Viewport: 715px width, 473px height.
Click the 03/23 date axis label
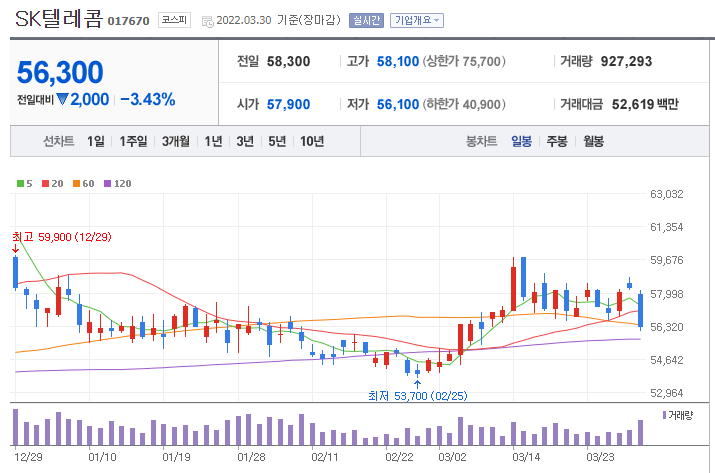coord(600,457)
